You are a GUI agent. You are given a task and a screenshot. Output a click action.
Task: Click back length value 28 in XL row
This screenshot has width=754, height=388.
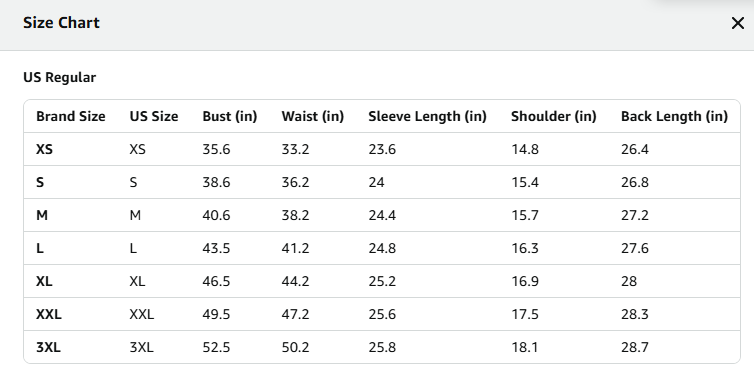click(x=629, y=281)
